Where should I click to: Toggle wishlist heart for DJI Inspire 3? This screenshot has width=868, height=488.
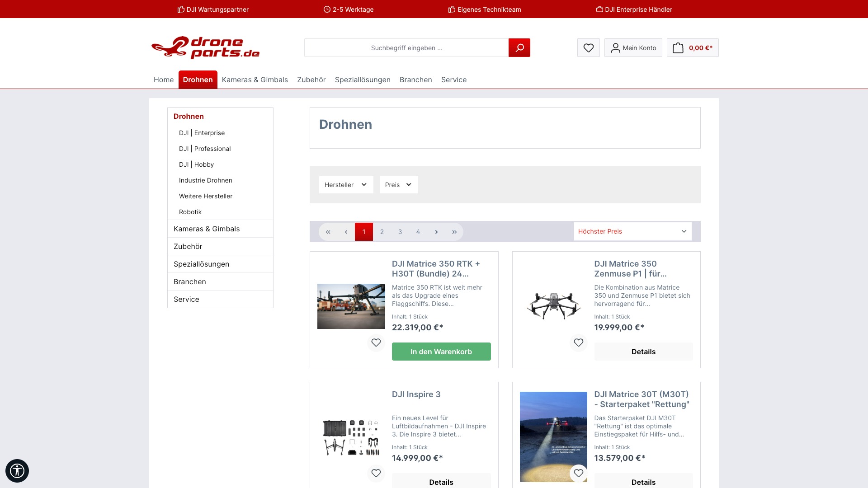tap(376, 473)
